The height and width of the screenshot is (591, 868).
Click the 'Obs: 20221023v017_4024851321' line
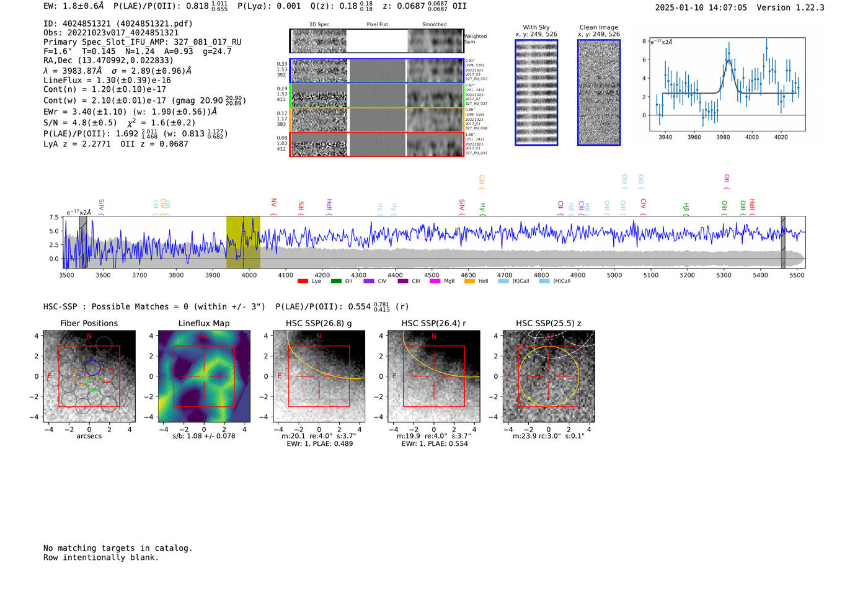click(111, 33)
